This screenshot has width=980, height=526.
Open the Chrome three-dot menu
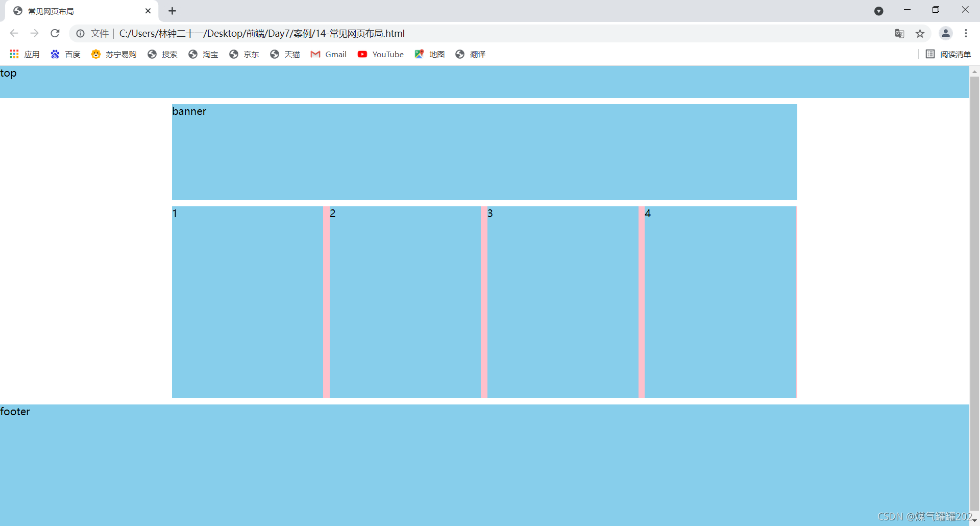point(966,33)
